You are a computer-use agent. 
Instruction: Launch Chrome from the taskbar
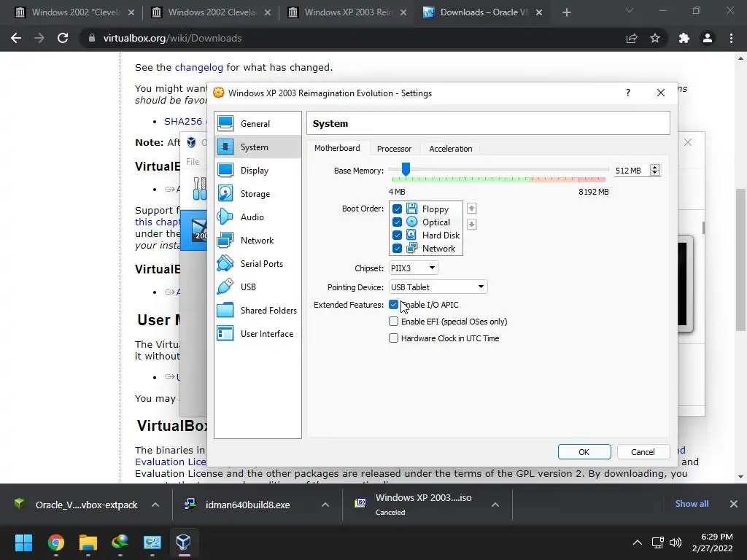[55, 542]
